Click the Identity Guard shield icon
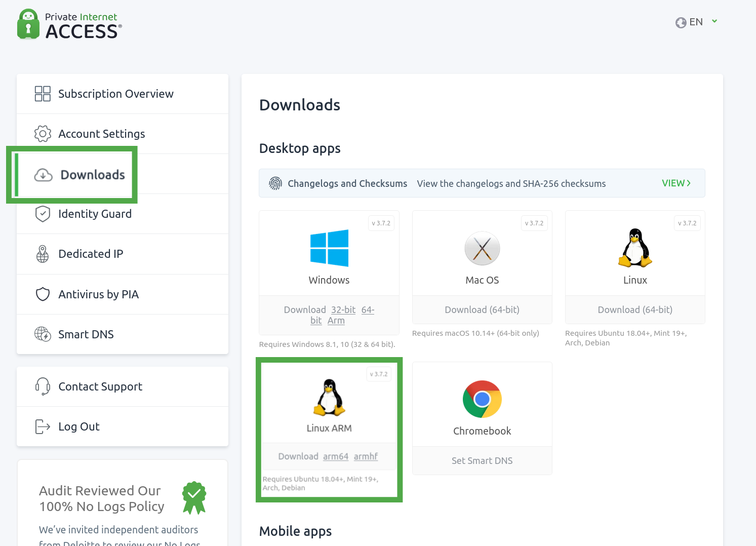This screenshot has width=756, height=546. pos(43,214)
